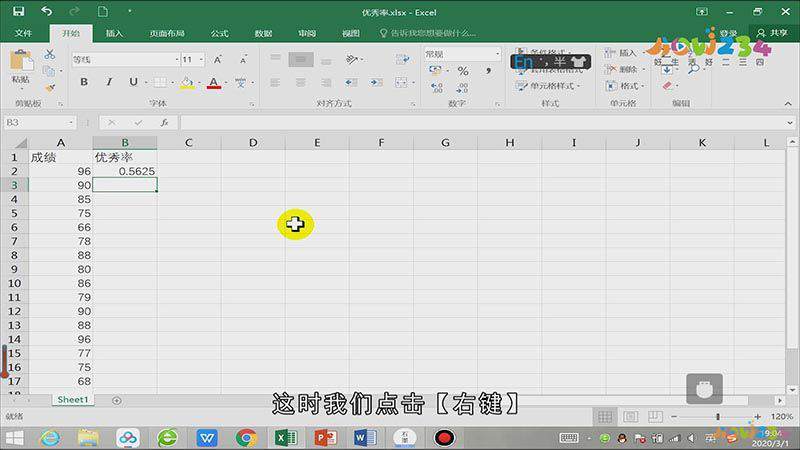The image size is (800, 450).
Task: Cut selection with the scissors icon
Action: tap(49, 54)
